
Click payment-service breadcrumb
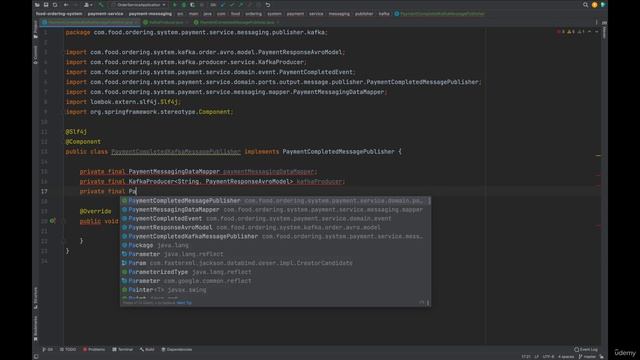(x=105, y=14)
